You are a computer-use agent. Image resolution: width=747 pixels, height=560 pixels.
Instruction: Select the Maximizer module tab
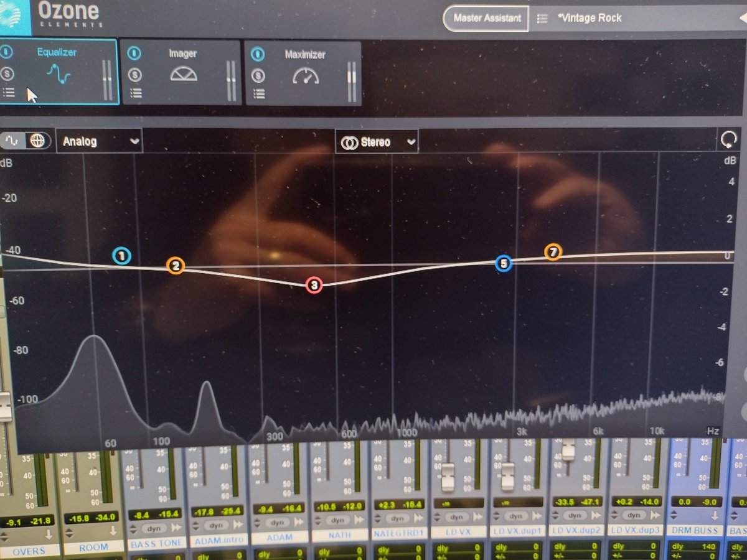click(x=303, y=73)
